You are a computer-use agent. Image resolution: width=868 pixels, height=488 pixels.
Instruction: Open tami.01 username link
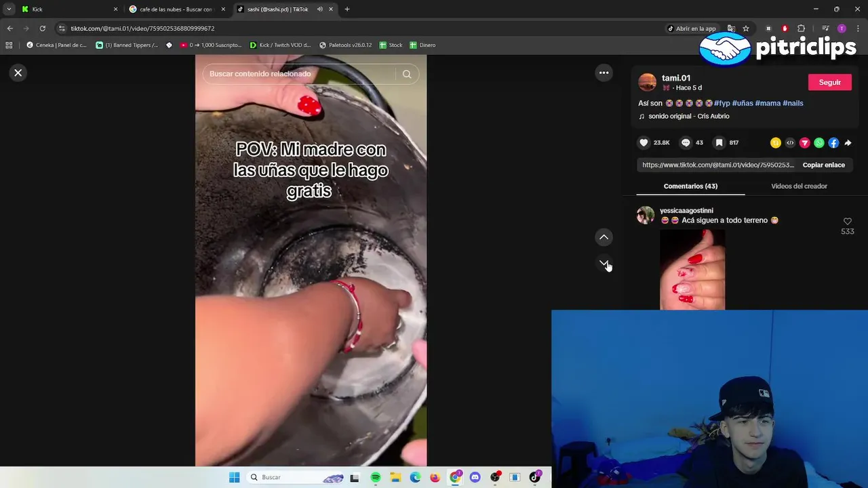tap(676, 78)
